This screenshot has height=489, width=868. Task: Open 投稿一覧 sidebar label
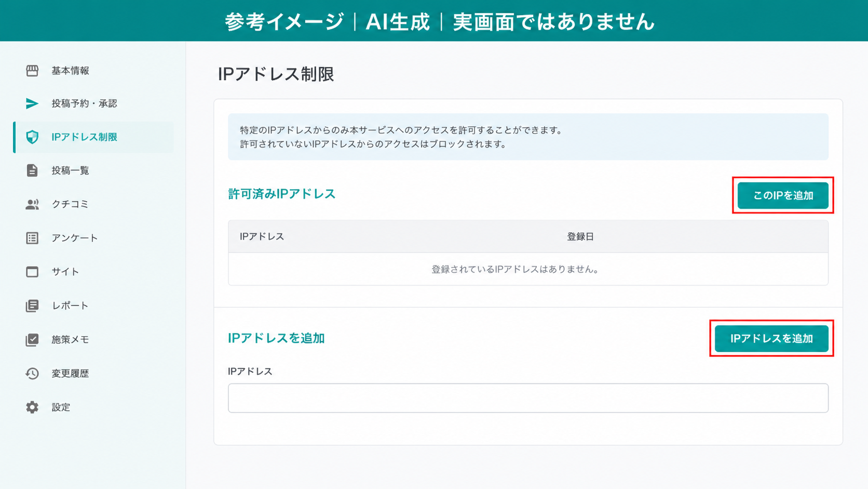point(71,170)
